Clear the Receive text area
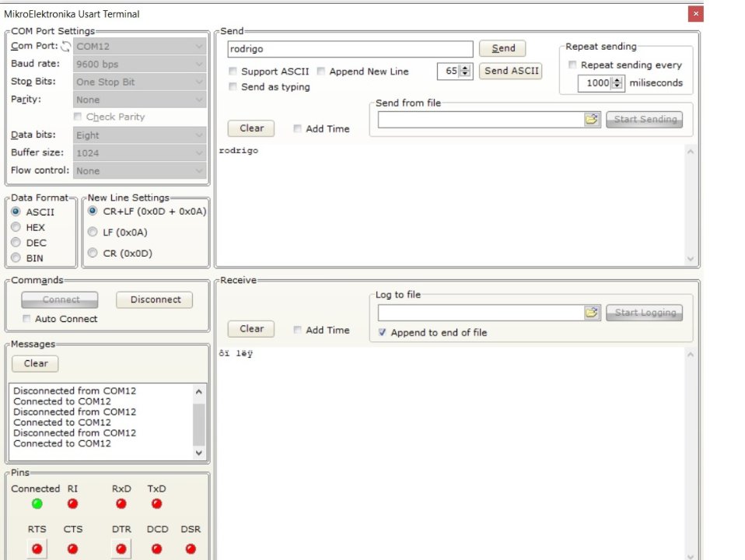The image size is (745, 560). (x=251, y=329)
